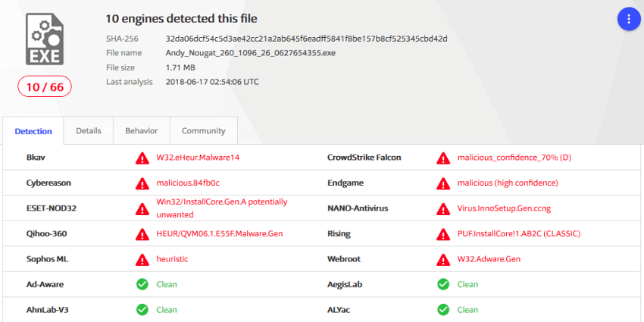Click the 10 / 66 detection score badge
644x322 pixels.
[x=45, y=87]
